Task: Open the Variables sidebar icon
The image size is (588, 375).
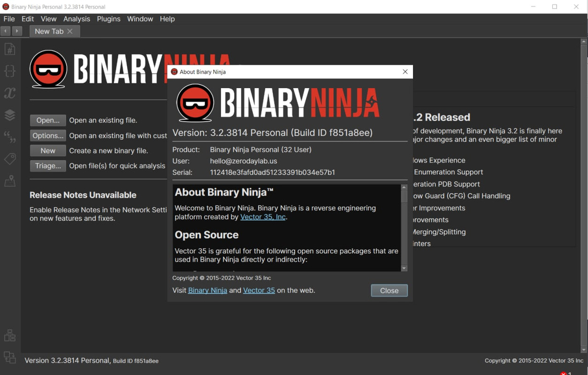Action: pos(10,93)
